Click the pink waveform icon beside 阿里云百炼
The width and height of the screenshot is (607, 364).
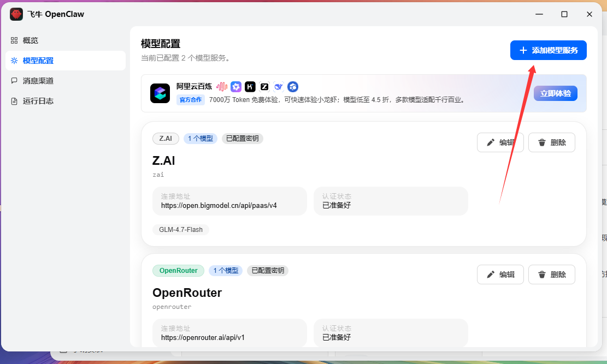tap(222, 87)
